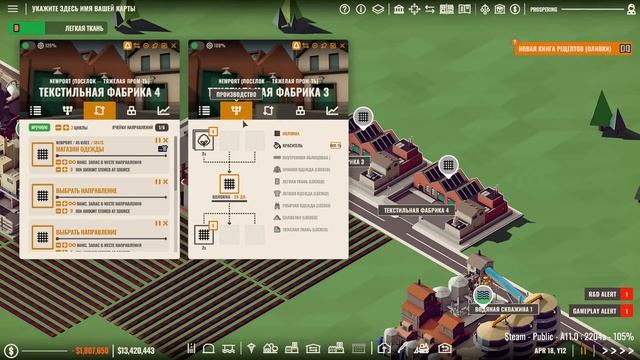Select the bridge build icon in bottom bar
This screenshot has height=360, width=640.
pos(228,348)
